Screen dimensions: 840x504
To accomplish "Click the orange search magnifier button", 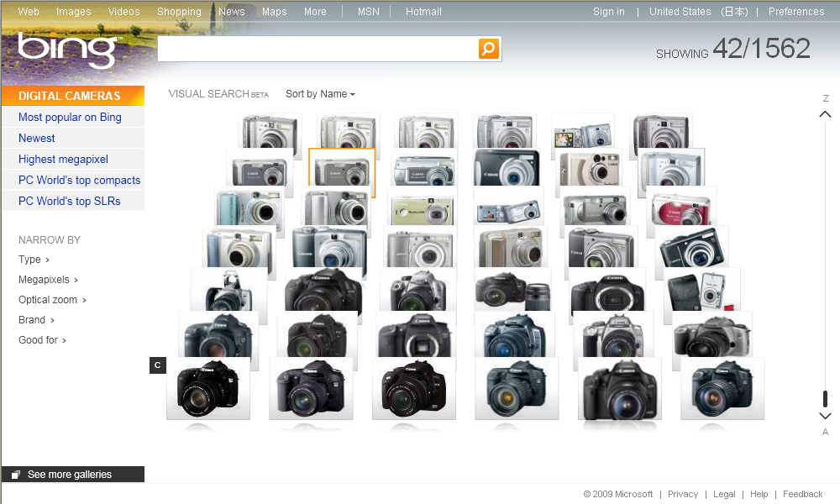I will tap(489, 49).
